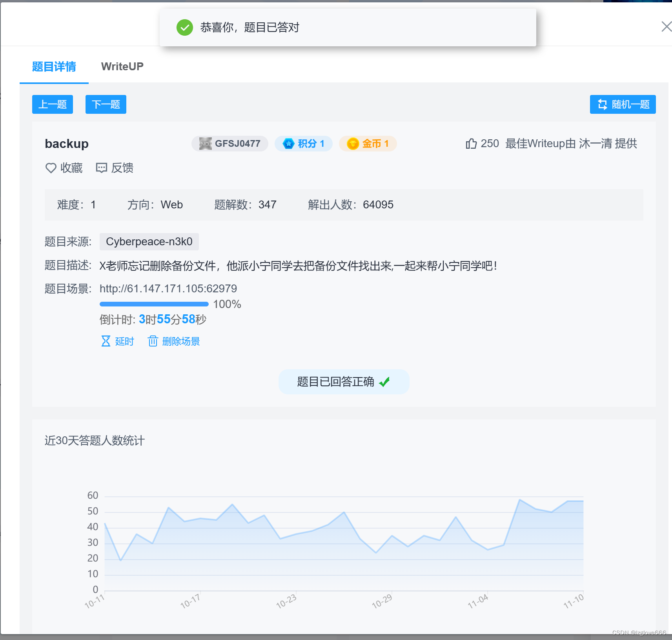This screenshot has height=640, width=672.
Task: Switch to the WriteUP tab
Action: pos(122,66)
